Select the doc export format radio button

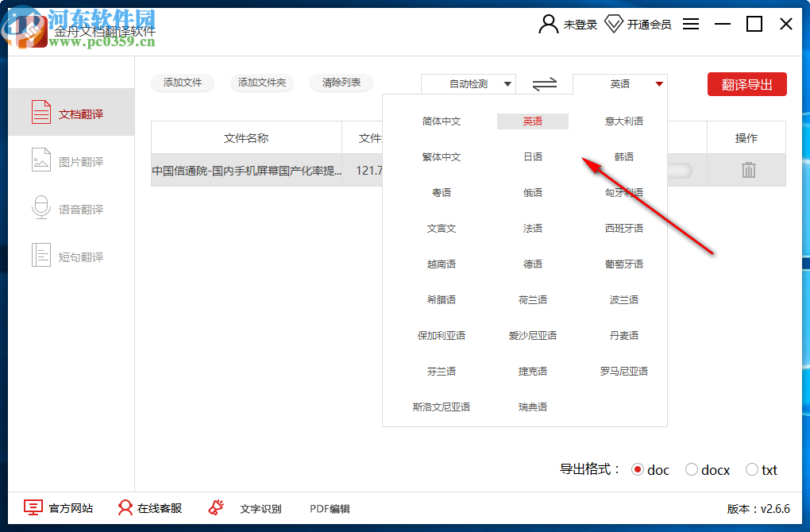[638, 469]
